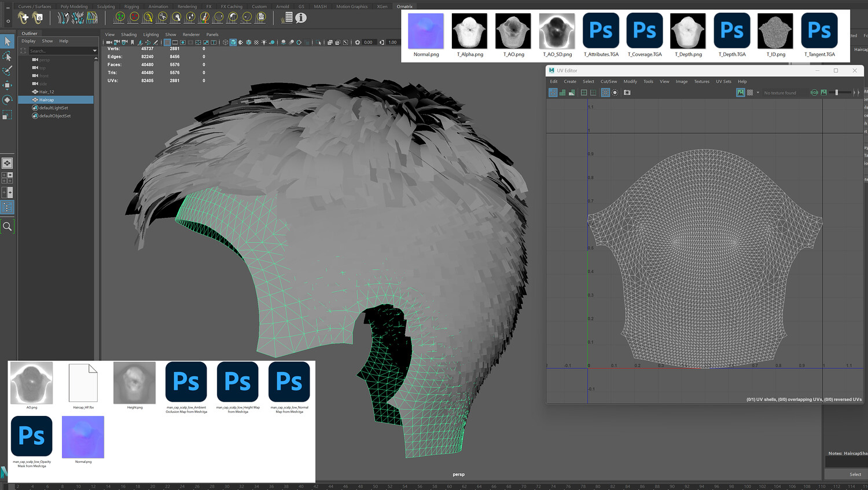
Task: Select the arrow Select tool in toolbox
Action: [8, 42]
